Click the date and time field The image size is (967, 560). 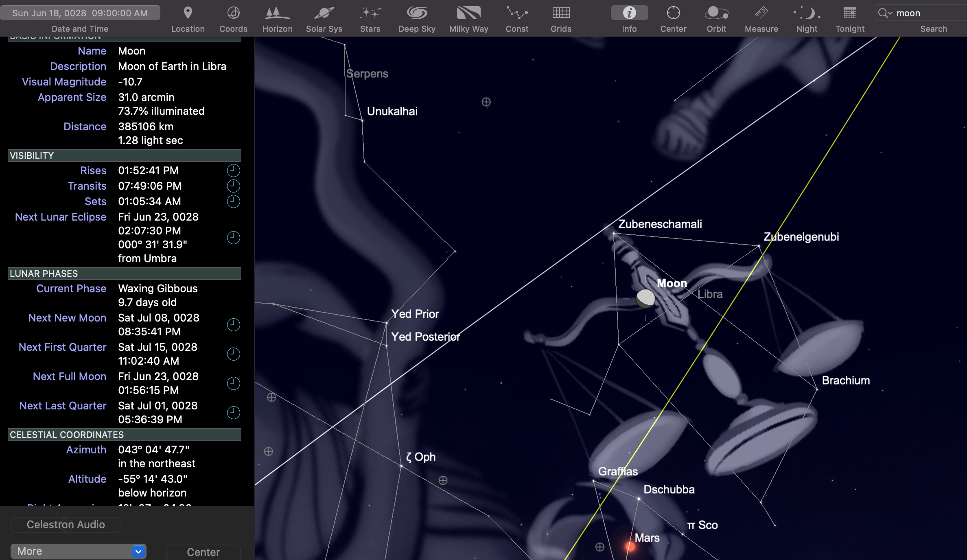click(80, 13)
